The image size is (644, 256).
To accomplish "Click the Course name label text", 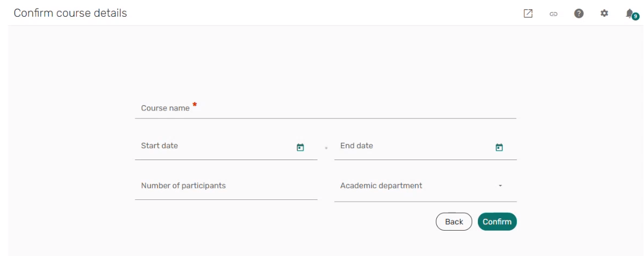I will (x=165, y=108).
